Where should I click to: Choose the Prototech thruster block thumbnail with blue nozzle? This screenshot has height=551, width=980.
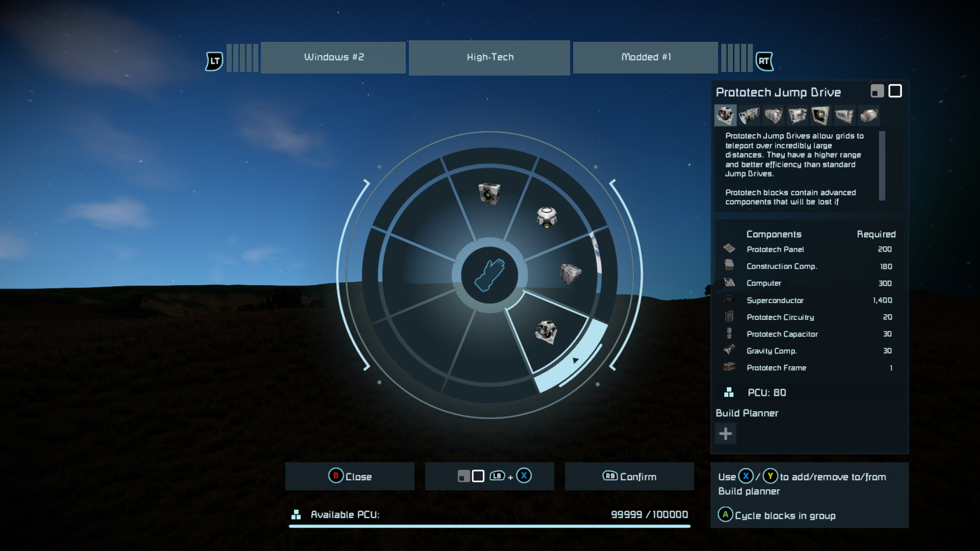(749, 116)
